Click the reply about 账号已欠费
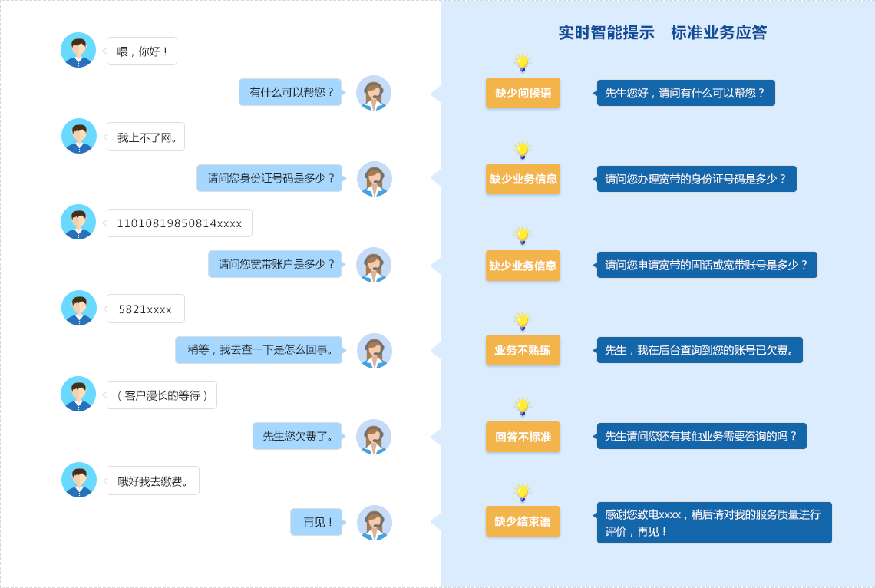The width and height of the screenshot is (875, 588). pos(700,349)
